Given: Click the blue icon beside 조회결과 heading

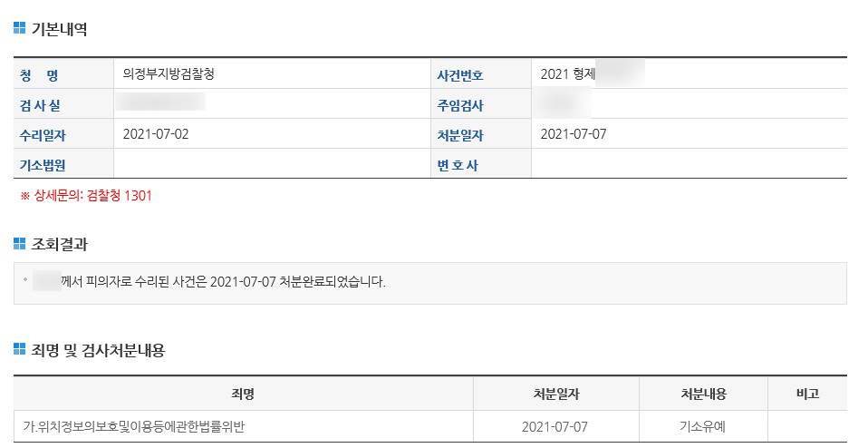Looking at the screenshot, I should (20, 244).
